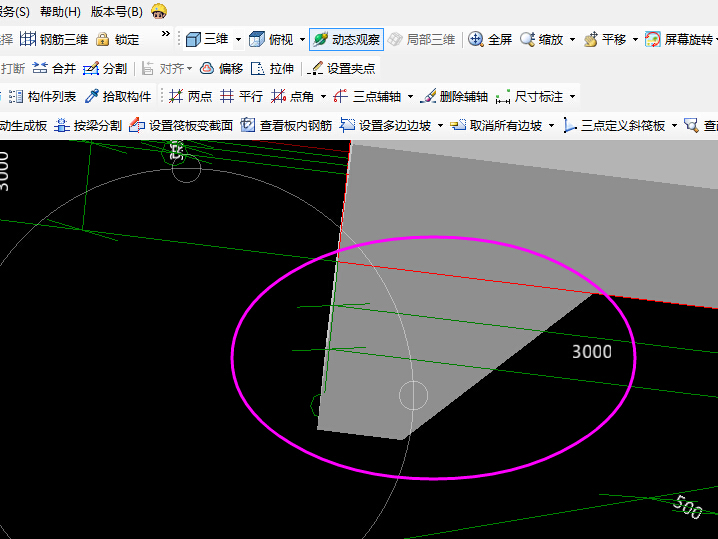Click the 分割 split icon
This screenshot has width=718, height=539.
tap(91, 69)
